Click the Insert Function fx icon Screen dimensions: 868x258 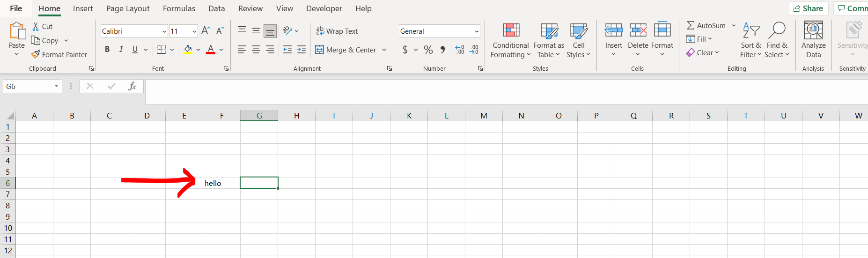coord(132,86)
